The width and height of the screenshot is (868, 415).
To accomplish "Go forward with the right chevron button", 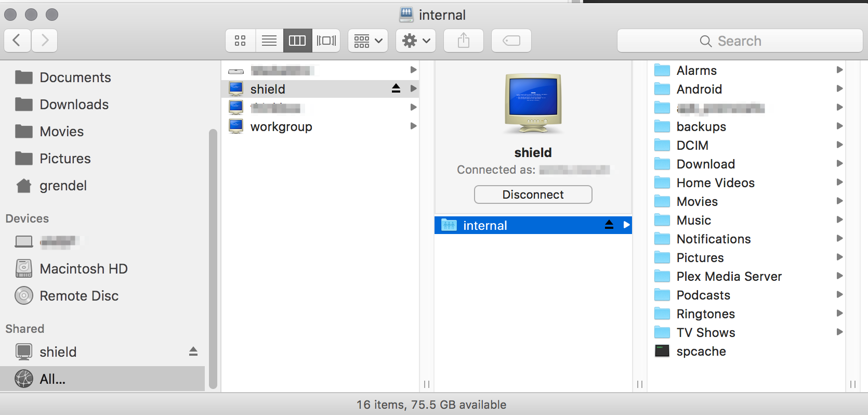I will 45,41.
